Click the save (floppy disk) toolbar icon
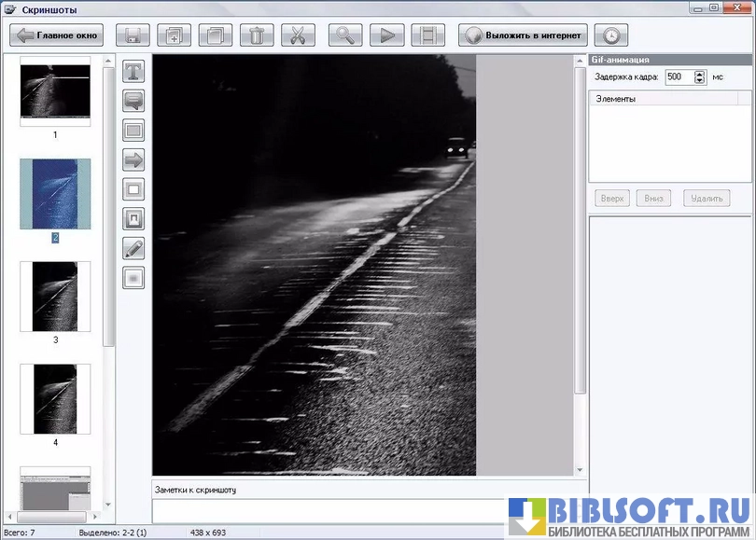The height and width of the screenshot is (540, 756). [x=133, y=36]
